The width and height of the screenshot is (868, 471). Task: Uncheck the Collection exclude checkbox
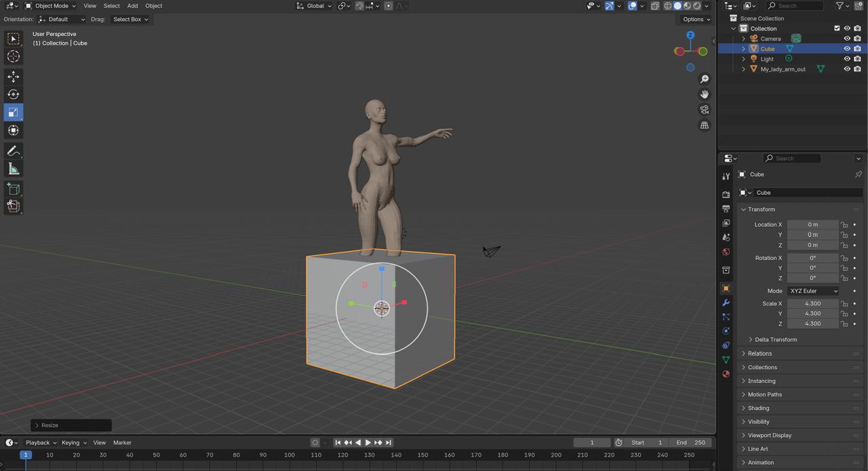(837, 29)
